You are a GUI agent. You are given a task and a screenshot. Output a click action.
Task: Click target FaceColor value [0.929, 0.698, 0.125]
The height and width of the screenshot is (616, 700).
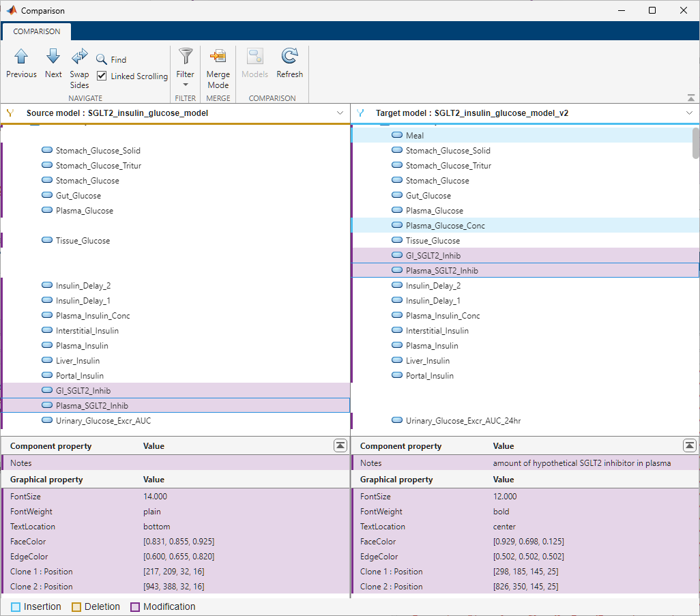point(529,542)
